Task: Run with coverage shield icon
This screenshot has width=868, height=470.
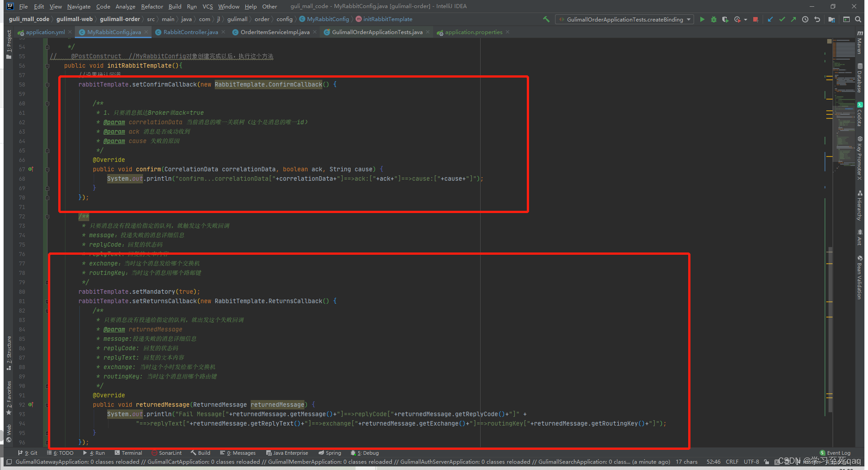Action: point(725,19)
